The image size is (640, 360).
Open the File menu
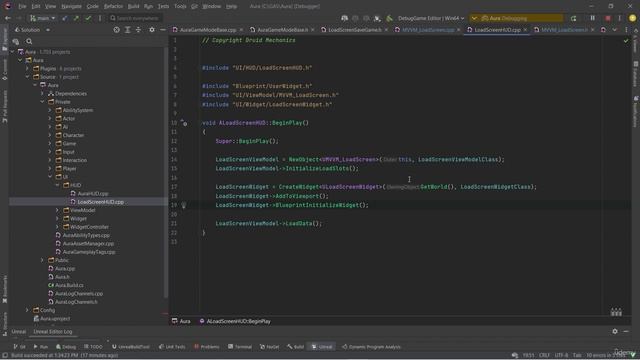click(x=22, y=6)
